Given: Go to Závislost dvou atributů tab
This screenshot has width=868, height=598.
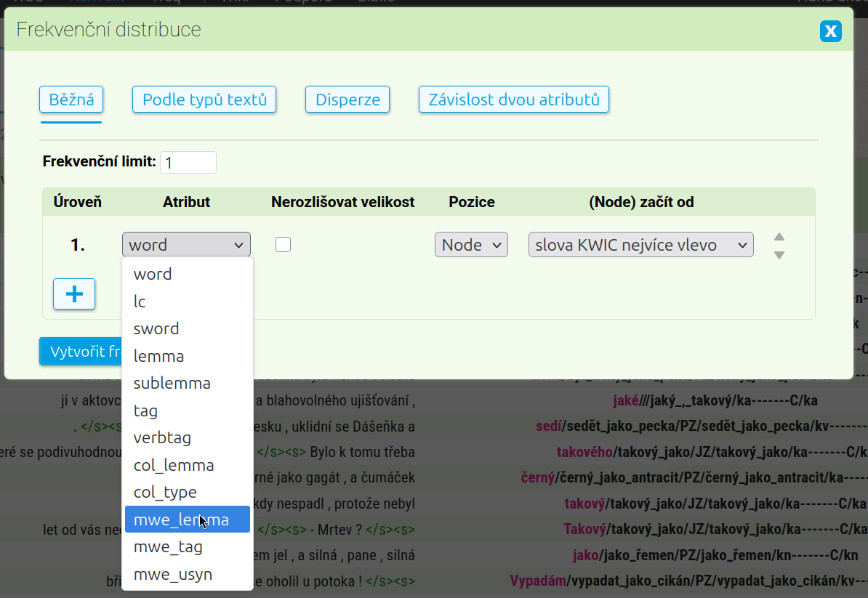Looking at the screenshot, I should pyautogui.click(x=513, y=100).
